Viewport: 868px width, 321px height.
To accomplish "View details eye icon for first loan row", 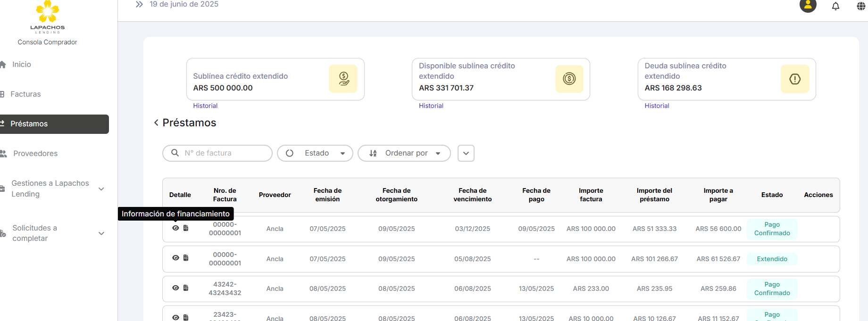I will point(175,228).
